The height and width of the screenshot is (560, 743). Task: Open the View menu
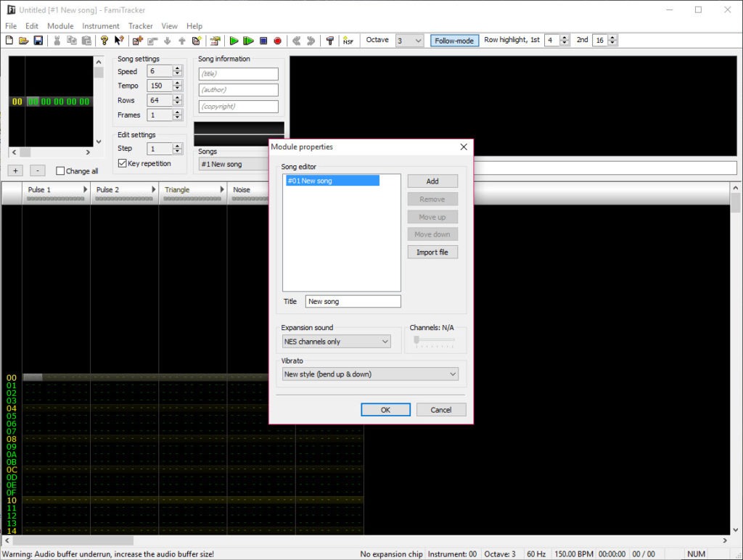[x=169, y=26]
